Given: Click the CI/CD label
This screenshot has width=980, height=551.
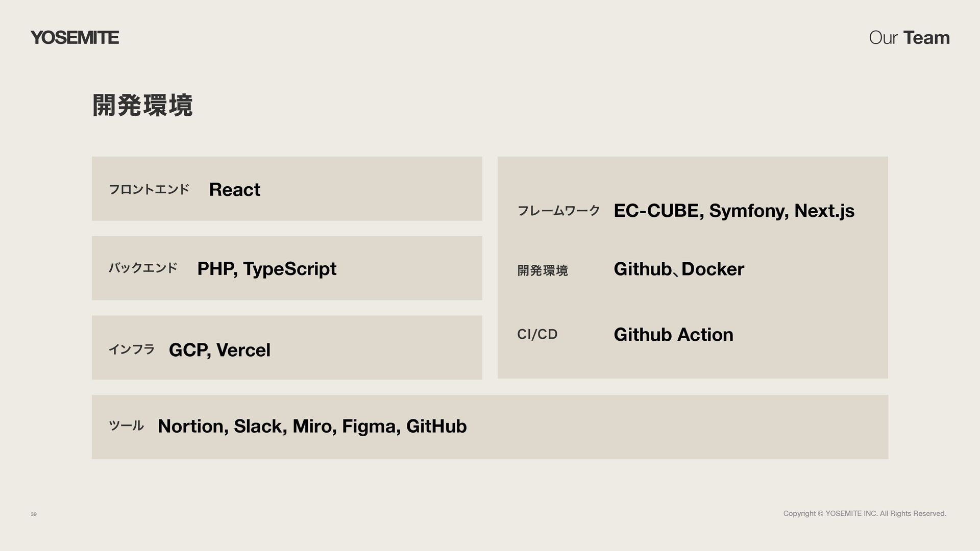Looking at the screenshot, I should point(537,334).
